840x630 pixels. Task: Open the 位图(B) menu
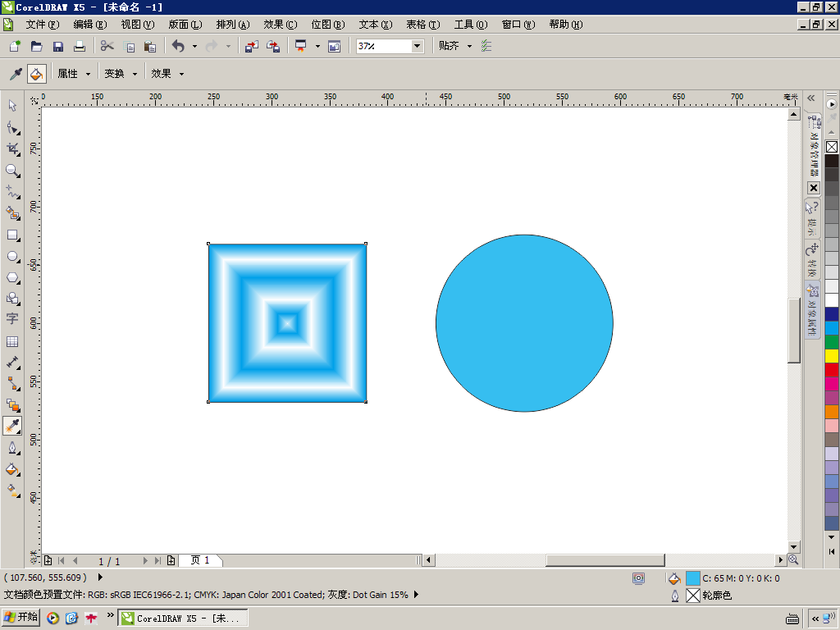click(328, 25)
